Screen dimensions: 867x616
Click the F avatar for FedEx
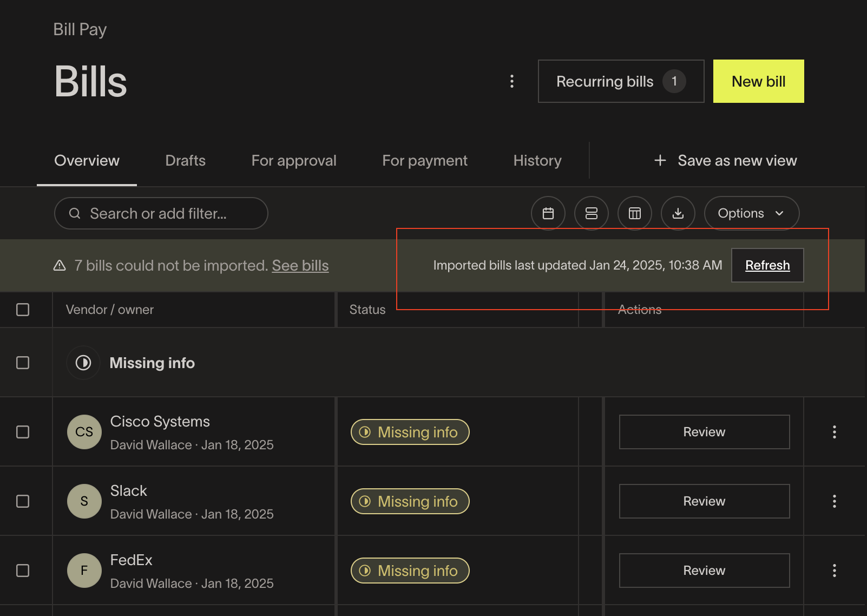[84, 571]
